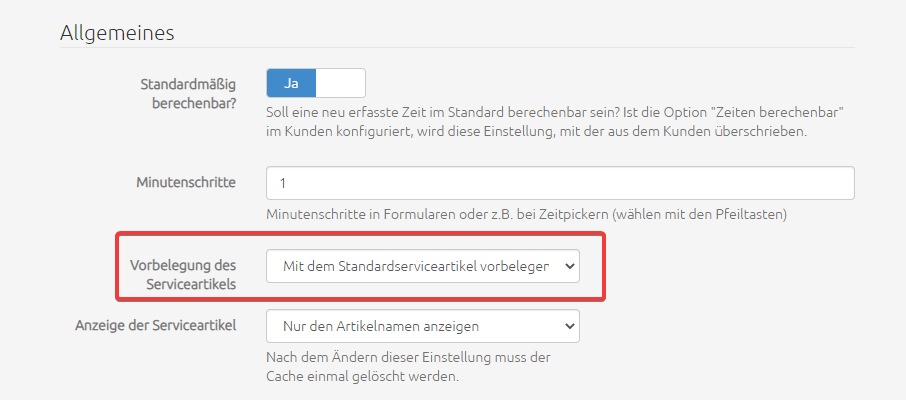Screen dimensions: 906x400
Task: Click the divider line under Allgemeines
Action: [x=457, y=47]
